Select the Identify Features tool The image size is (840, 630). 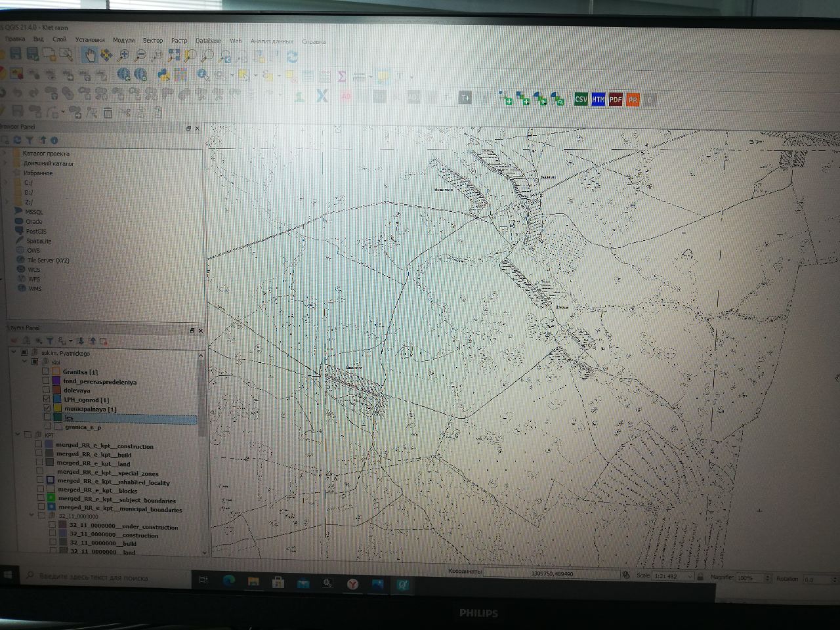coord(203,75)
